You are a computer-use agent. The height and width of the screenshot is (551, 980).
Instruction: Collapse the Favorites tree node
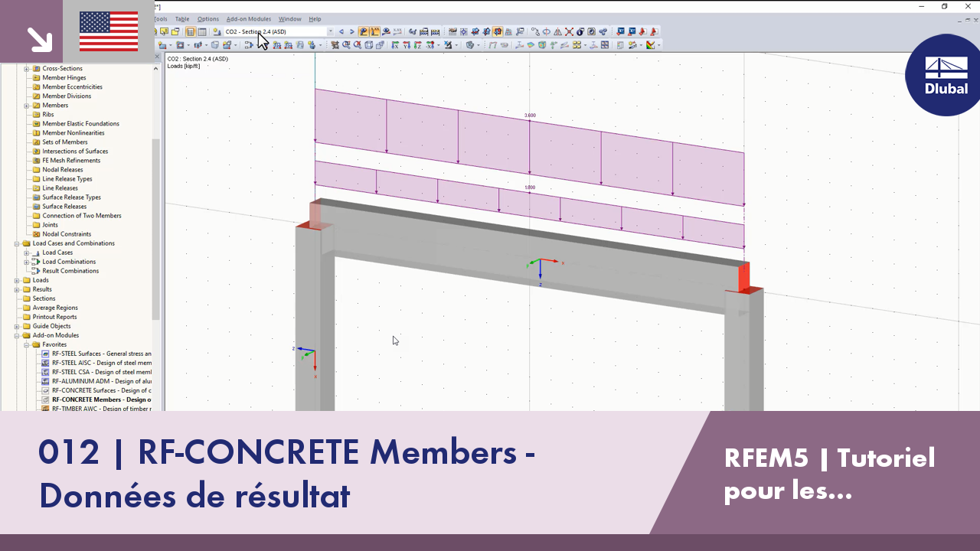[26, 344]
